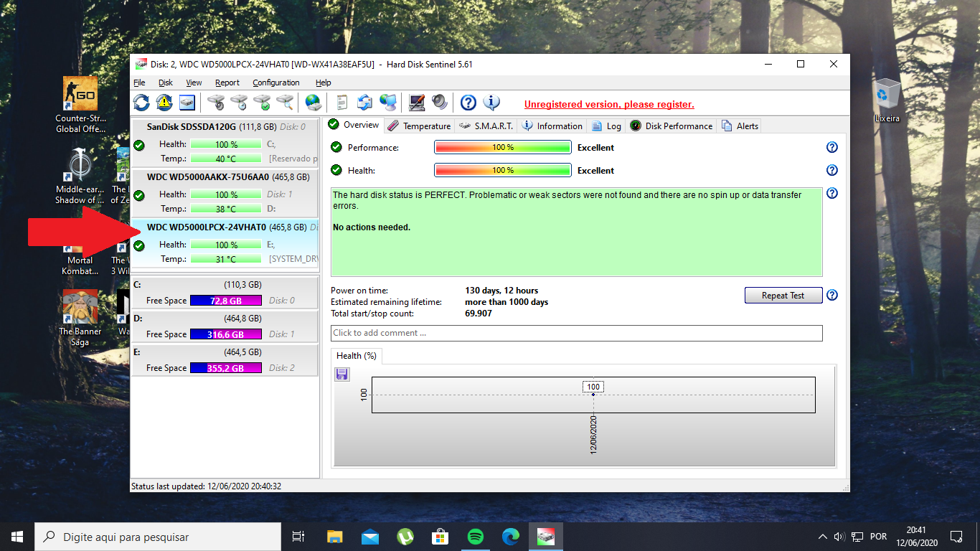Image resolution: width=980 pixels, height=551 pixels.
Task: Click the help icon next to Repeat Test
Action: click(832, 295)
